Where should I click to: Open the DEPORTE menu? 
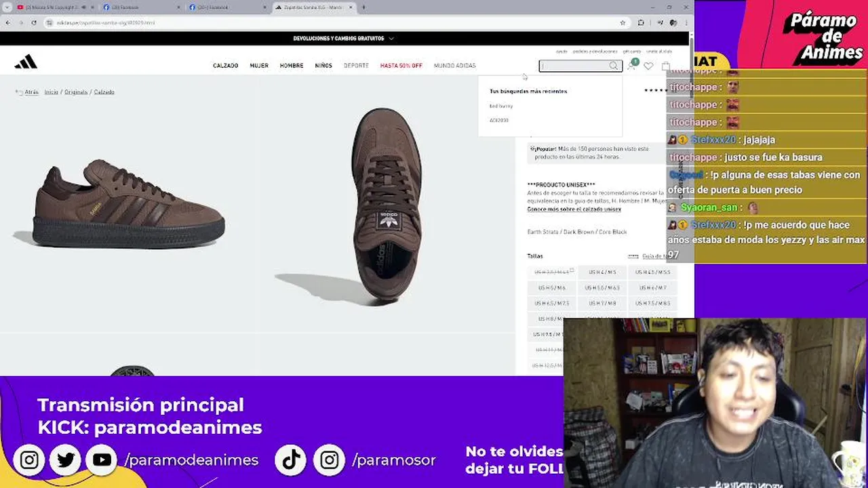point(356,66)
